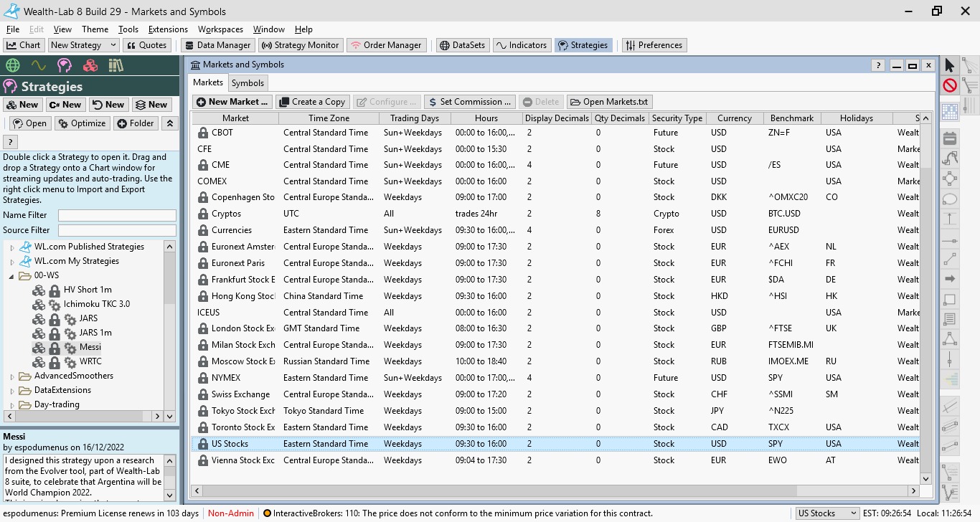The height and width of the screenshot is (522, 980).
Task: Select the ellipse drawing tool
Action: point(950,199)
